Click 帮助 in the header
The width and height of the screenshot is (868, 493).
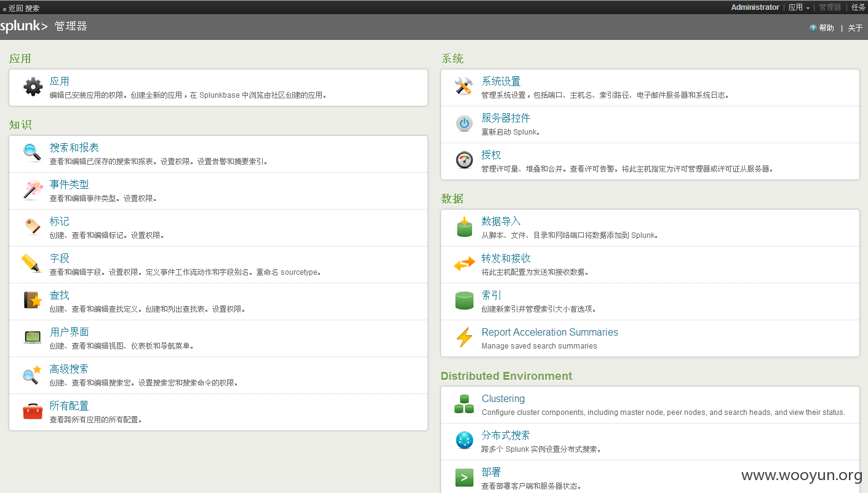tap(826, 28)
